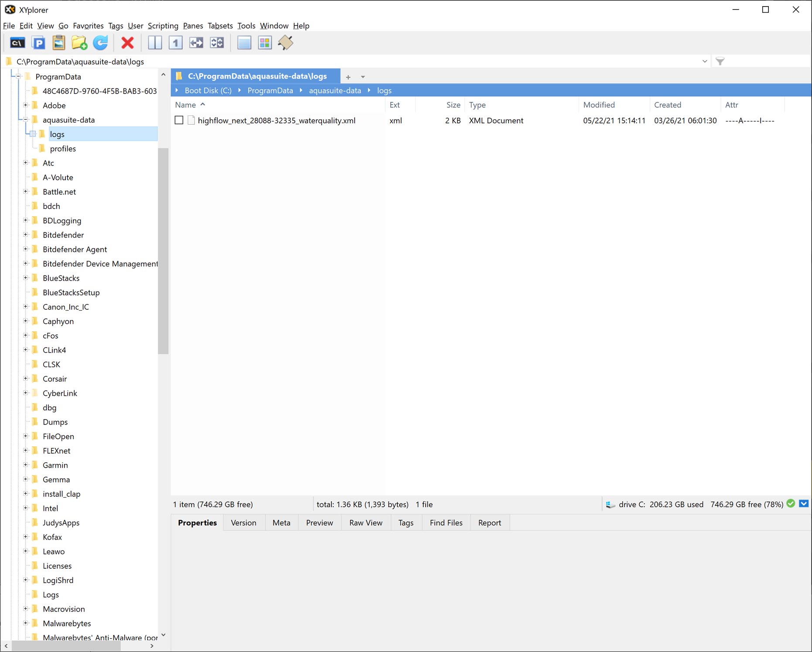Select the Malwarebytes folder in the tree
This screenshot has height=652, width=812.
67,623
